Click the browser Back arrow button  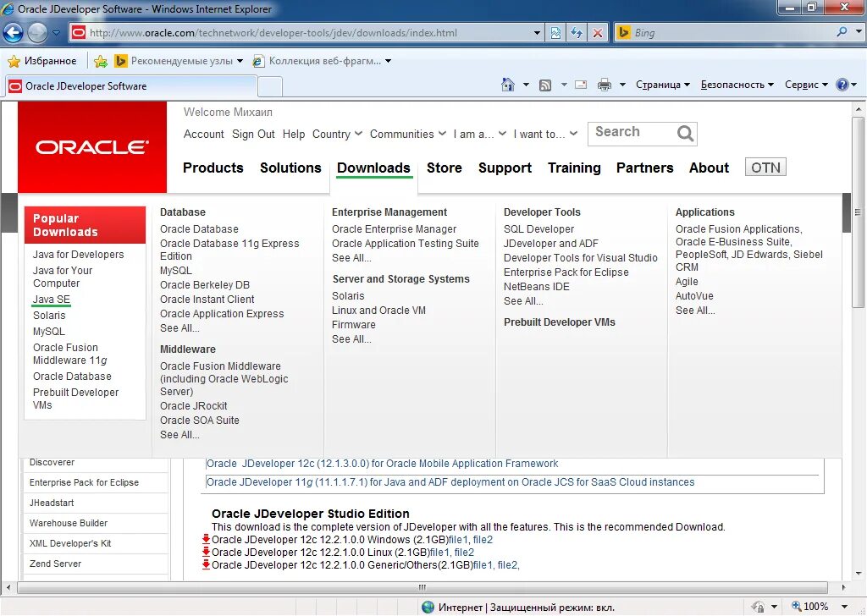click(x=13, y=33)
